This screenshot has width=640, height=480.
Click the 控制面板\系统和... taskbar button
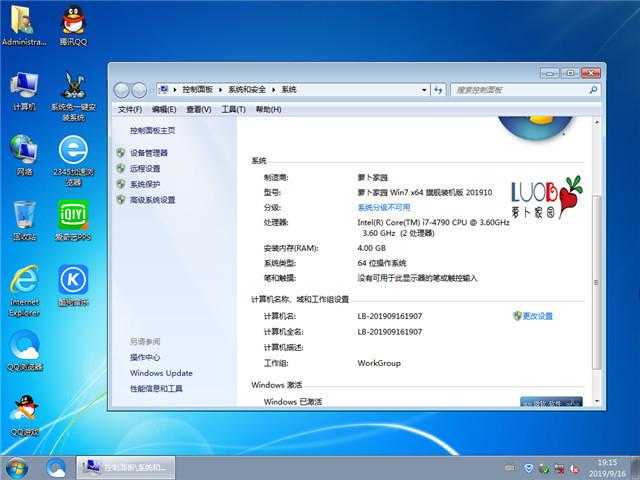(126, 468)
